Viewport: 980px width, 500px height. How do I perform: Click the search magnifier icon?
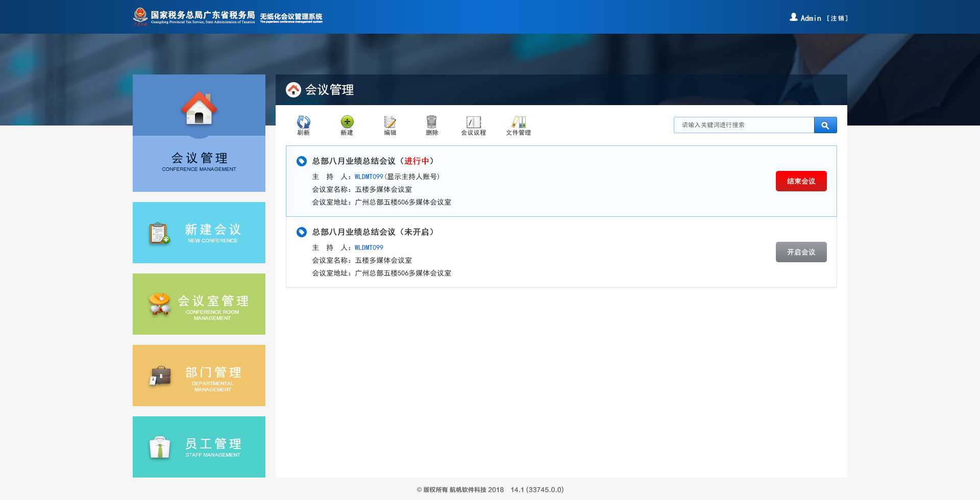point(825,124)
